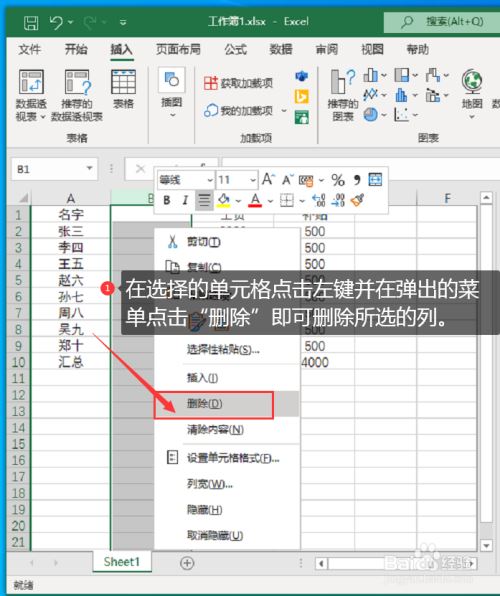This screenshot has height=596, width=500.
Task: Click the hierarchy treemap chart icon
Action: pos(402,75)
